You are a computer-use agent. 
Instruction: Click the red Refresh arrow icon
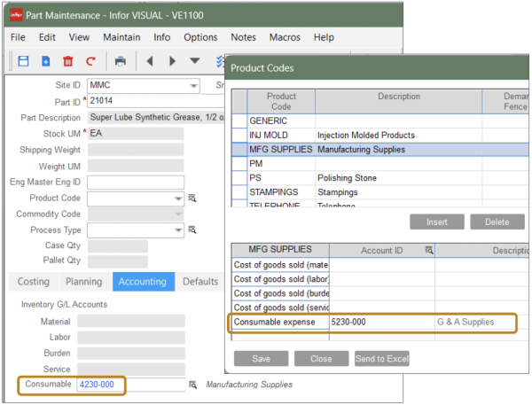click(x=90, y=61)
